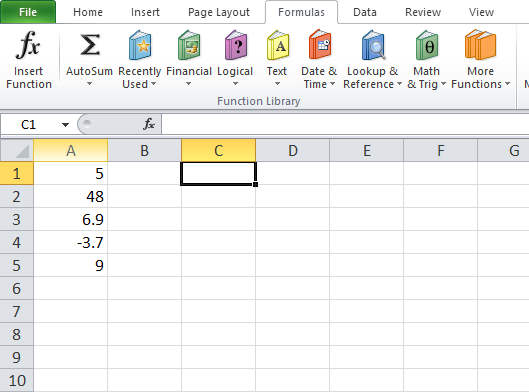Open the Date & Time functions icon
The width and height of the screenshot is (529, 392).
point(319,44)
